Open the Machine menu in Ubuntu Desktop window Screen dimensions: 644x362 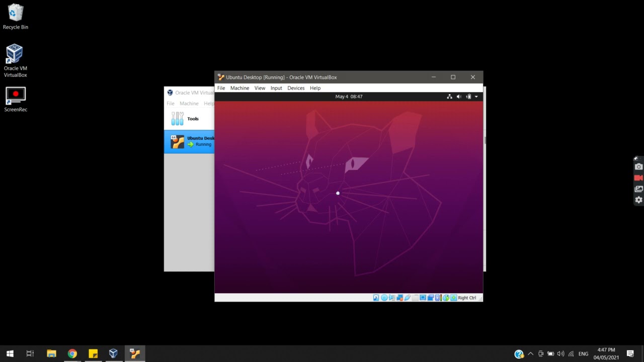[x=239, y=88]
